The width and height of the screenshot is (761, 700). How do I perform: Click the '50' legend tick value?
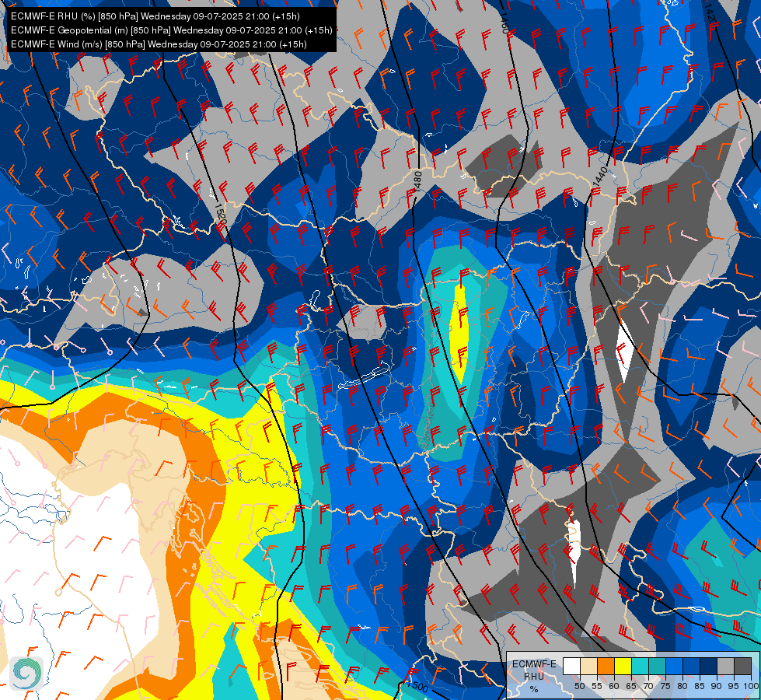tap(579, 686)
